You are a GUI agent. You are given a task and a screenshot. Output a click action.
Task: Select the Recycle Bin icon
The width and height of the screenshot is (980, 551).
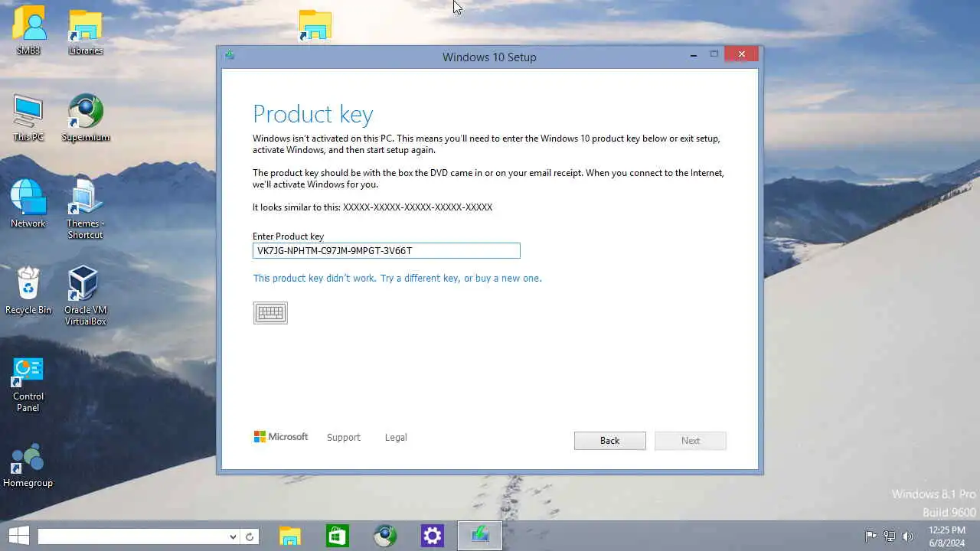(28, 291)
